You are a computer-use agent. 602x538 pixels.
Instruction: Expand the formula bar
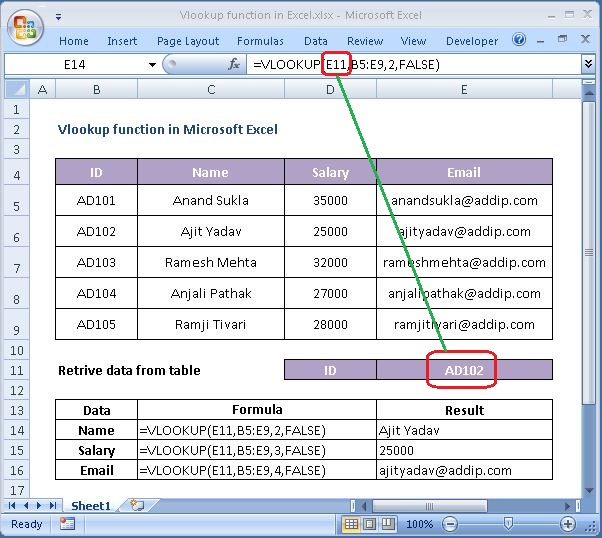pos(588,64)
